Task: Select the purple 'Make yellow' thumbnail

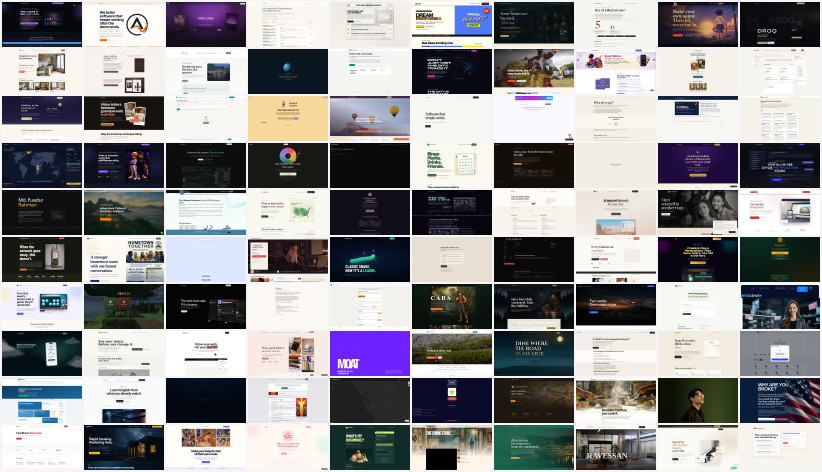Action: coord(206,24)
